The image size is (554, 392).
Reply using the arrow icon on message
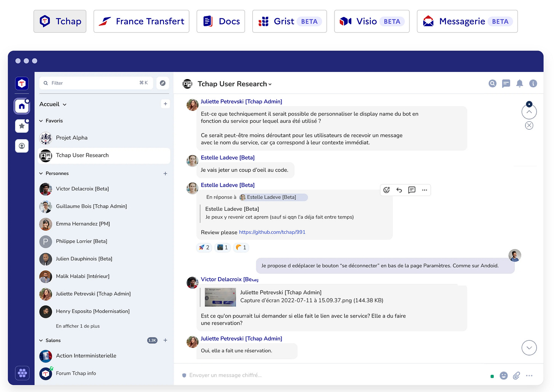click(399, 190)
